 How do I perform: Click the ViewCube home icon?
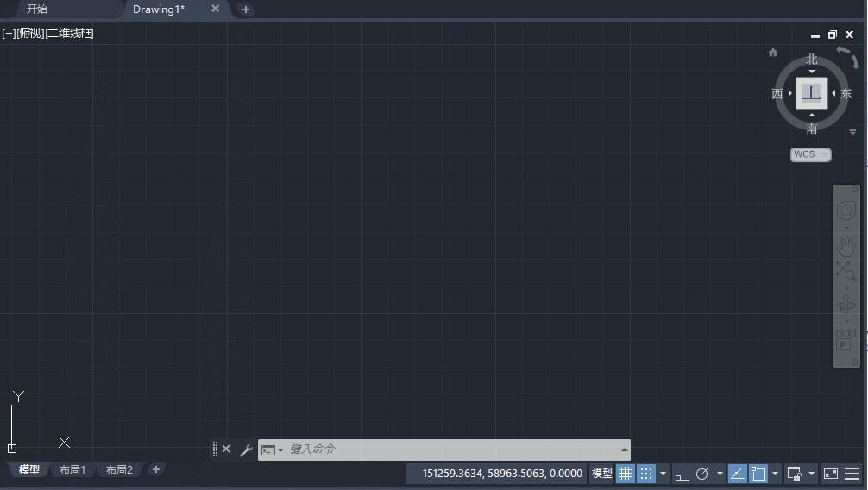(773, 53)
